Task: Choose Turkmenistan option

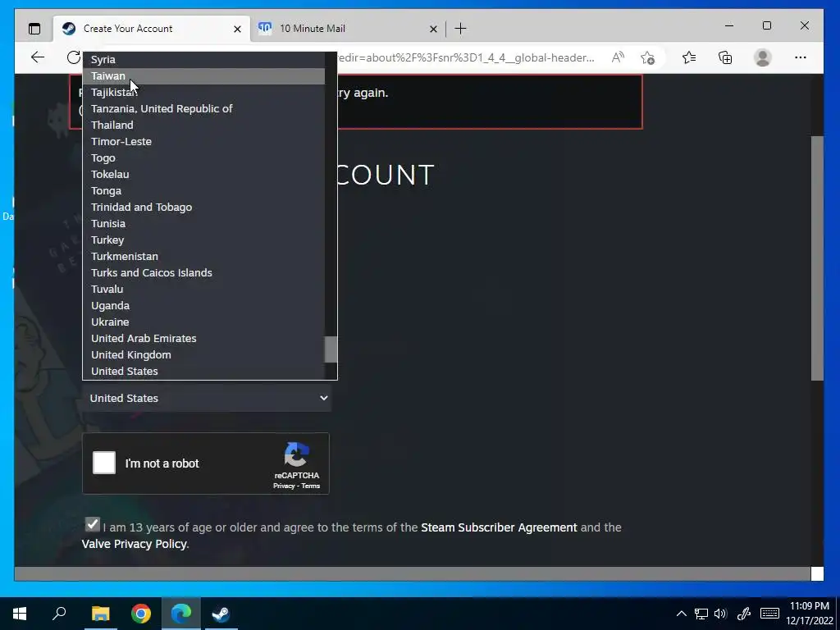Action: click(x=203, y=256)
